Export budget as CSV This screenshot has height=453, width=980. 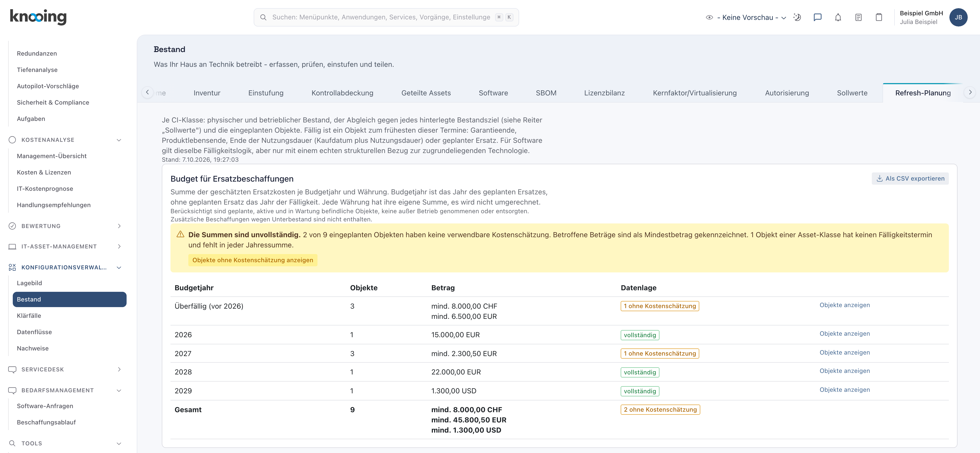coord(910,179)
